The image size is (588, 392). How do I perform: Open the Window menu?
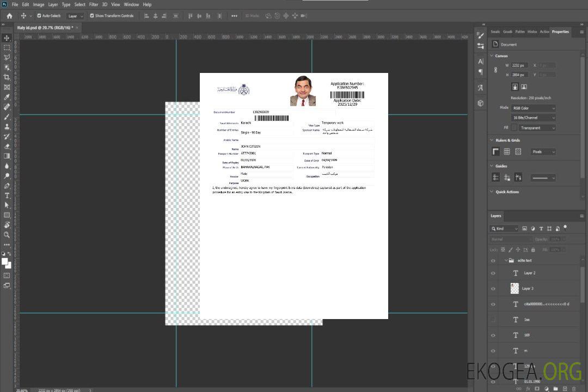tap(131, 4)
